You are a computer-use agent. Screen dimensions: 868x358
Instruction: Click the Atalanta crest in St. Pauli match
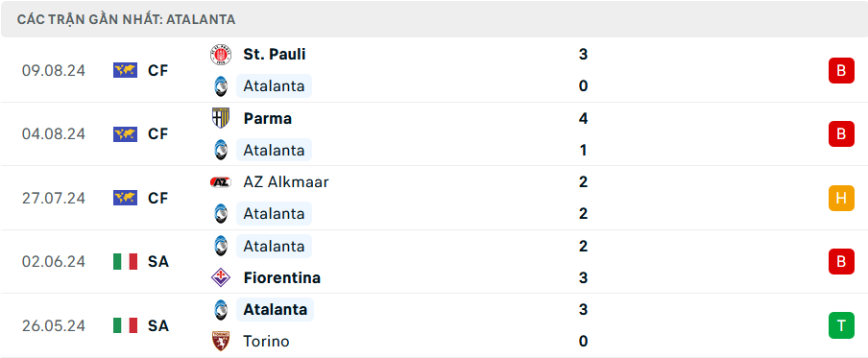220,86
